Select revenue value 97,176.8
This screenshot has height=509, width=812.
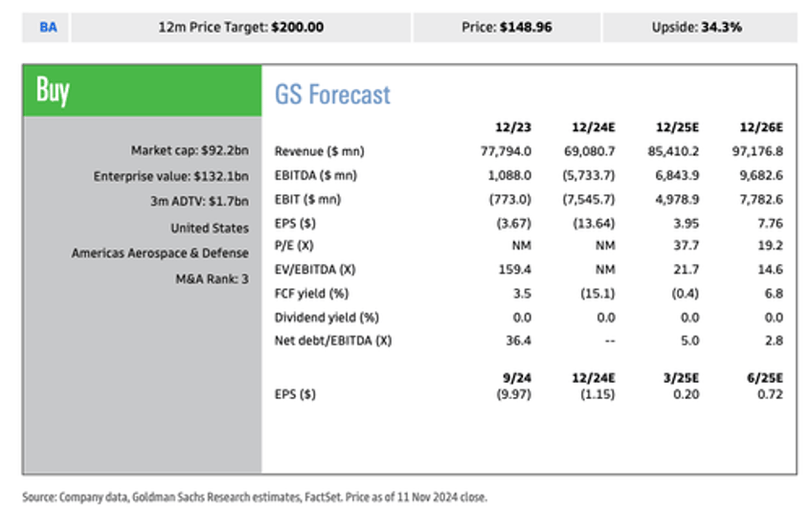(757, 151)
